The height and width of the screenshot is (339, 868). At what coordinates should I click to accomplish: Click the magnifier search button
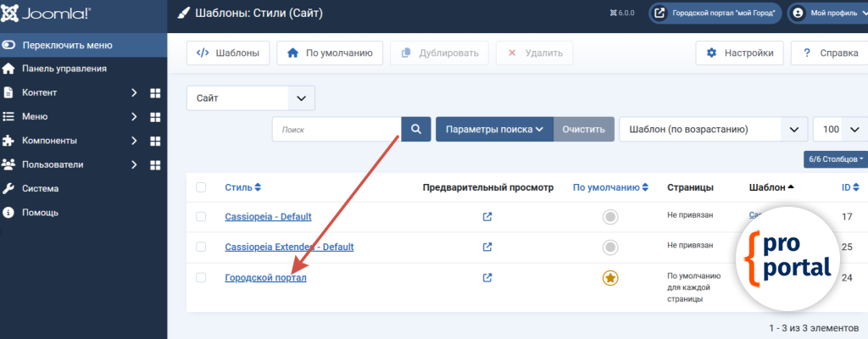pos(415,130)
